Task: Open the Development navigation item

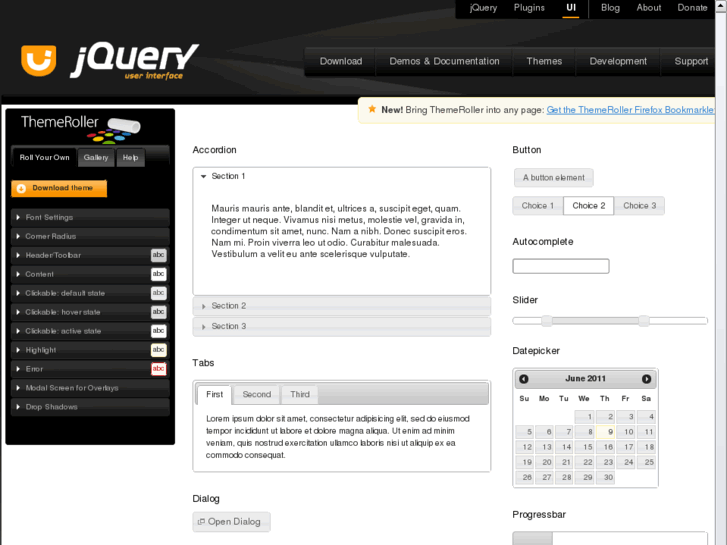Action: click(x=618, y=61)
